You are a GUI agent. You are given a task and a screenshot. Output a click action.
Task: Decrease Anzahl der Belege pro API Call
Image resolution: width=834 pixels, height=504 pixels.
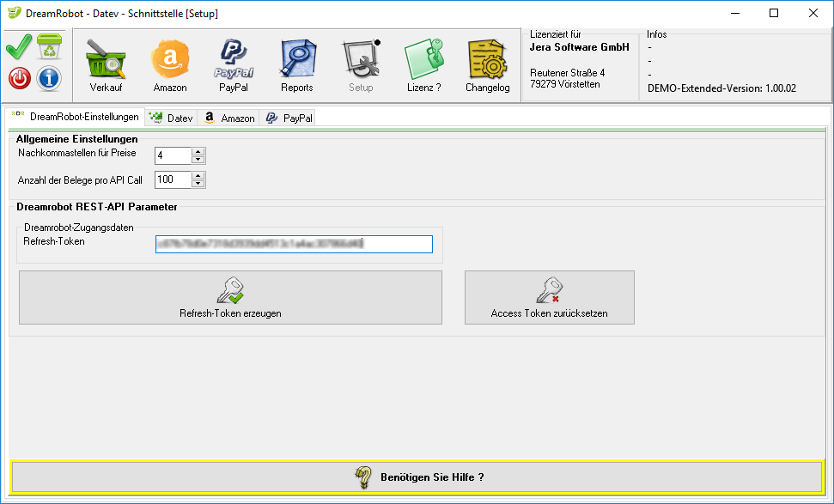(x=198, y=184)
